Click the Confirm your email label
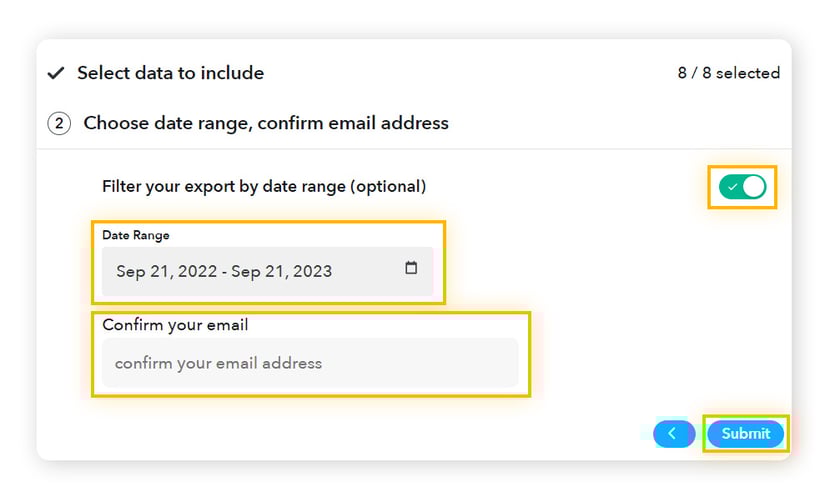This screenshot has height=492, width=825. pyautogui.click(x=175, y=325)
